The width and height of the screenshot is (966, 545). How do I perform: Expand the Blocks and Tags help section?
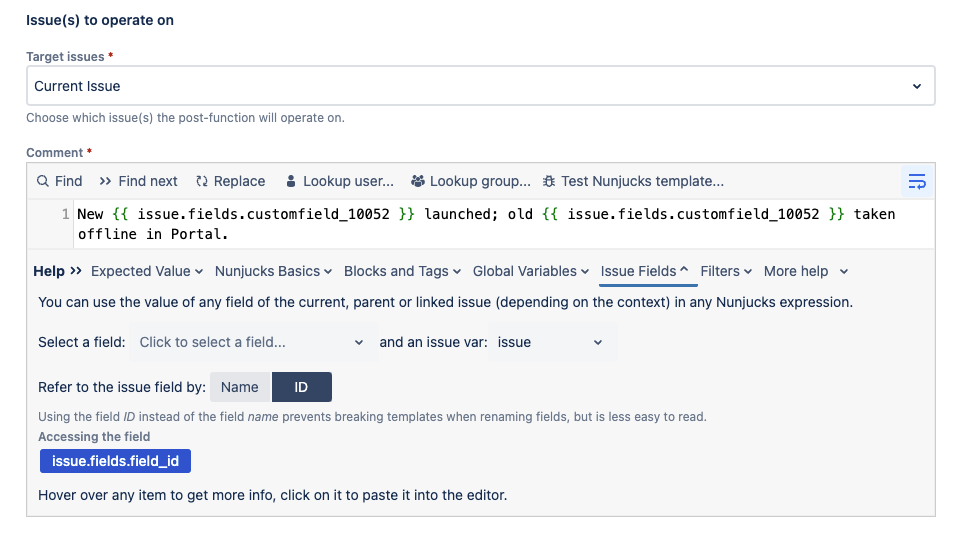click(x=402, y=272)
